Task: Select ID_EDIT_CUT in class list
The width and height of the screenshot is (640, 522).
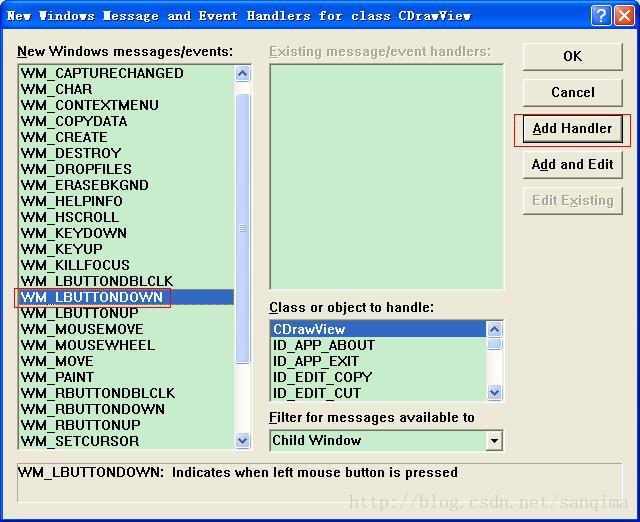Action: pos(378,393)
